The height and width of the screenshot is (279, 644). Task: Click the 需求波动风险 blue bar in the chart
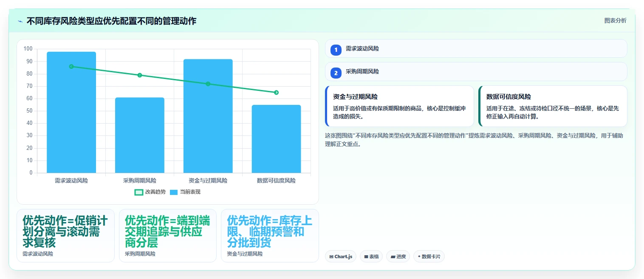(71, 112)
